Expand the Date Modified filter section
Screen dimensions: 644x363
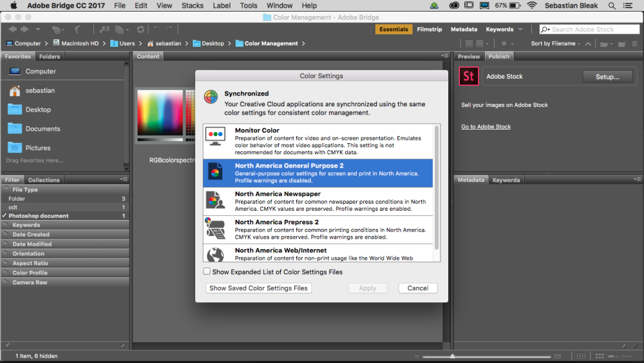pos(6,244)
